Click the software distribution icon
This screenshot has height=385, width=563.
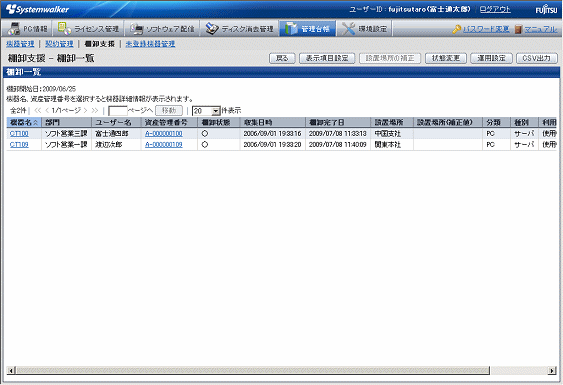click(x=136, y=29)
